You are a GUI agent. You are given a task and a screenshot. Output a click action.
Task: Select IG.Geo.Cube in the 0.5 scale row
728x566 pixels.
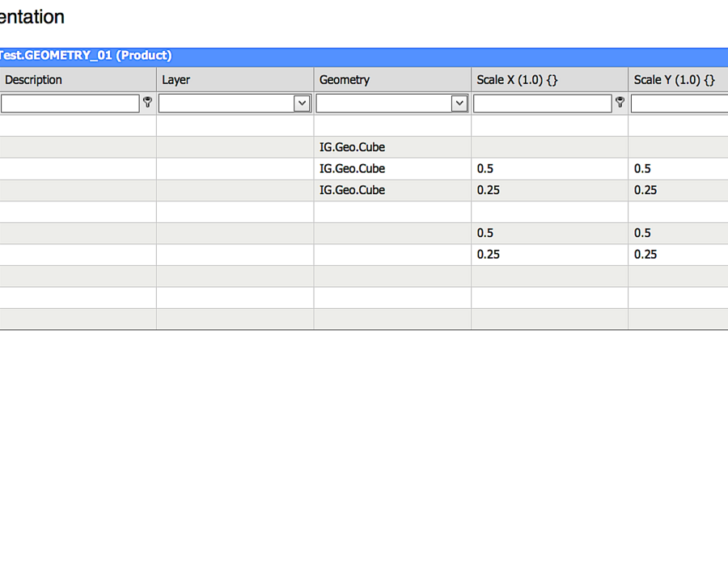tap(392, 168)
